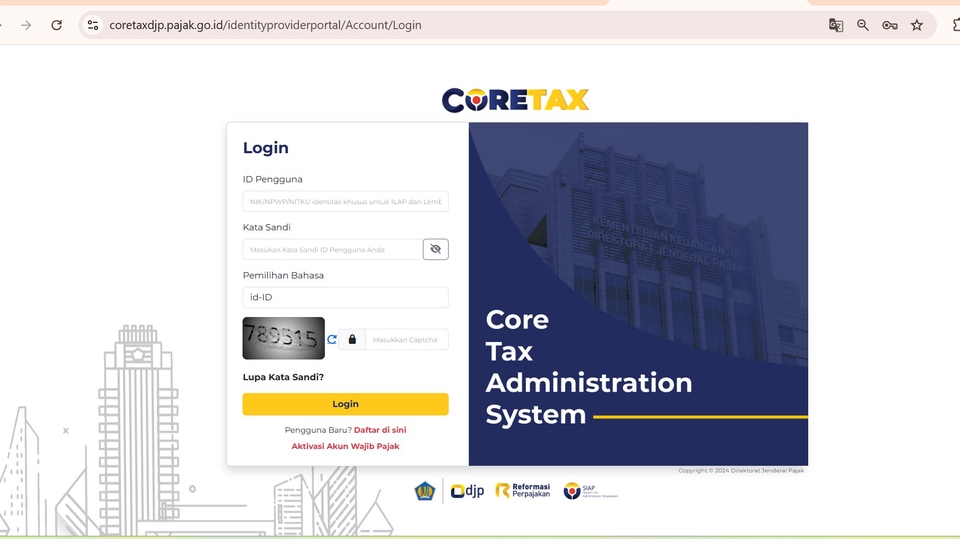
Task: Refresh the captcha image
Action: tap(332, 340)
